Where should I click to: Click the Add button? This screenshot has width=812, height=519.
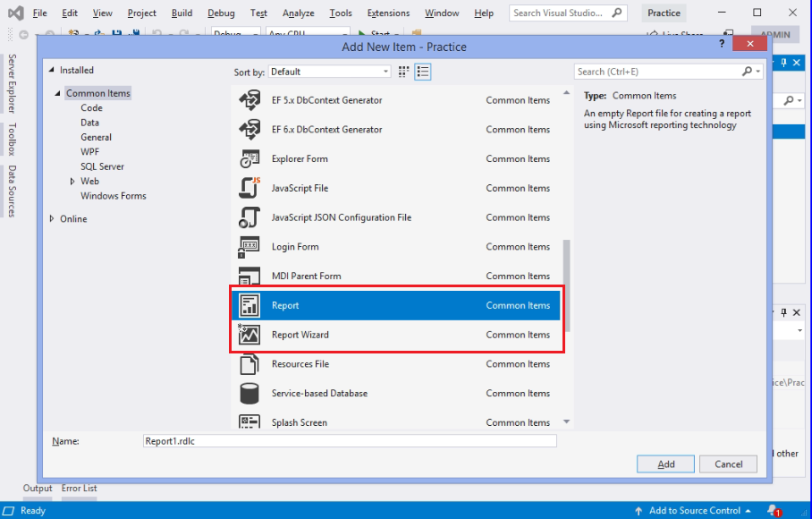pyautogui.click(x=665, y=464)
